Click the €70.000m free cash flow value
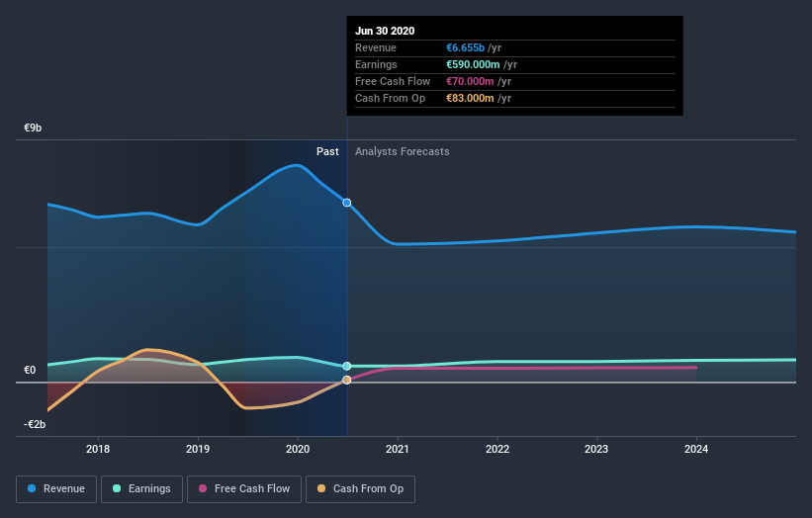The width and height of the screenshot is (812, 518). [x=470, y=81]
